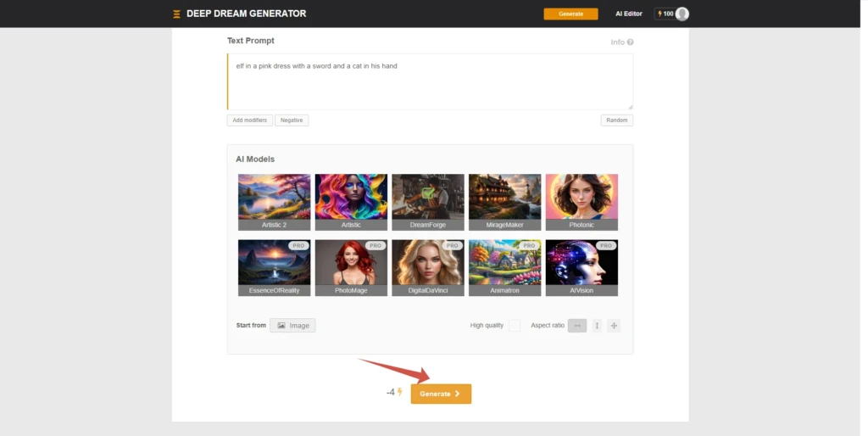The image size is (868, 436).
Task: Select the AIVision PRO model
Action: pos(581,267)
